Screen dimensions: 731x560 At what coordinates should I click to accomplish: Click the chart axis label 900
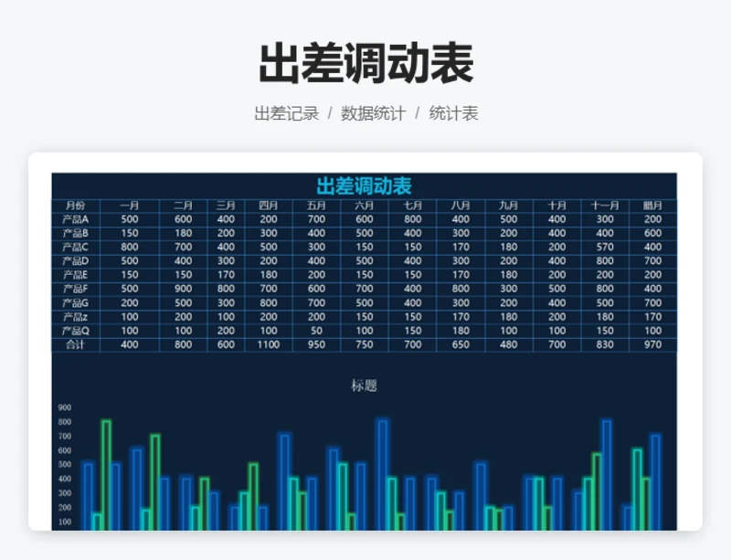(65, 408)
